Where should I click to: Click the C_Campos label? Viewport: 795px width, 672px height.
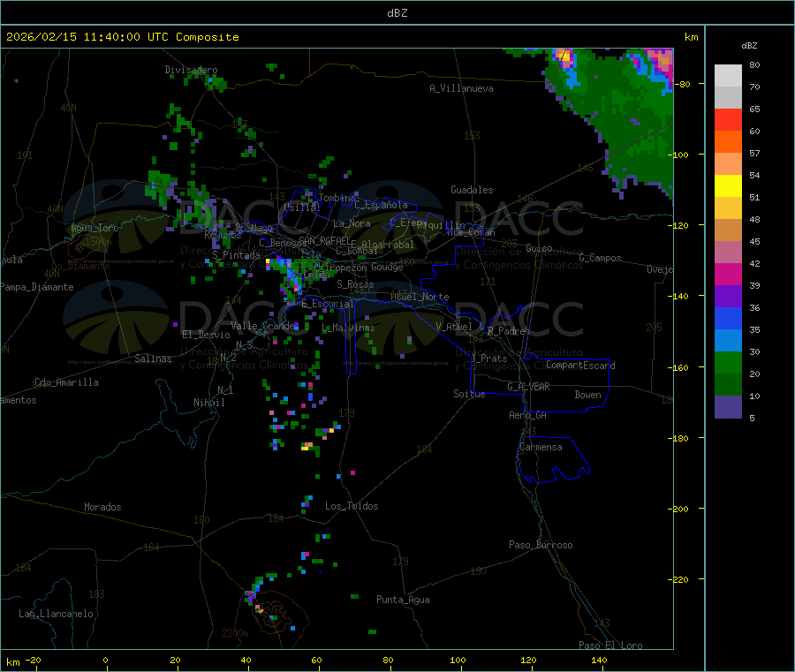pos(600,258)
